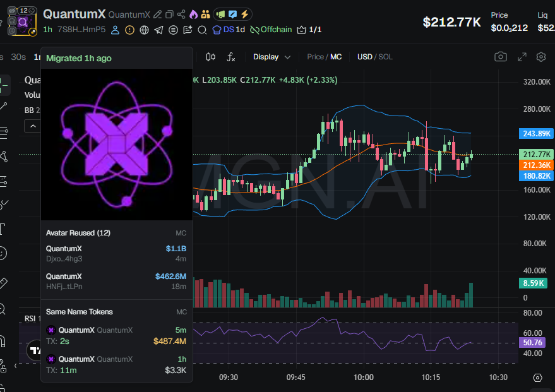Enter fullscreen chart mode
The image size is (555, 392).
point(522,57)
